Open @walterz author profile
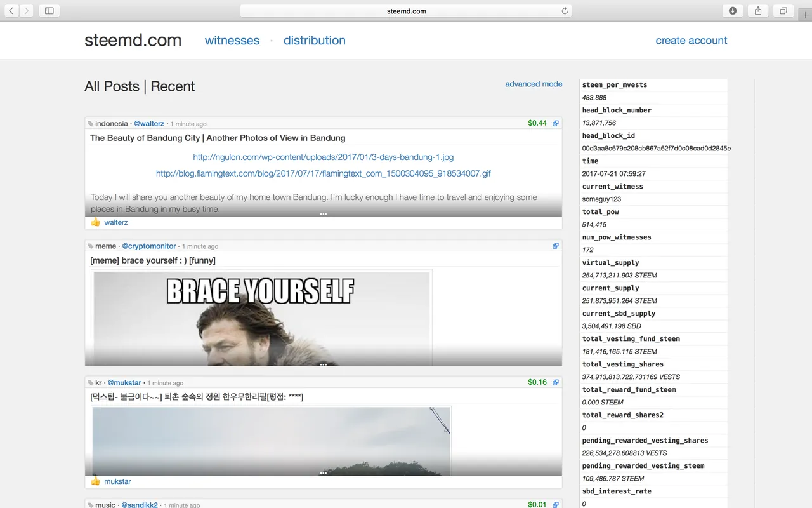The height and width of the screenshot is (508, 812). (x=149, y=124)
